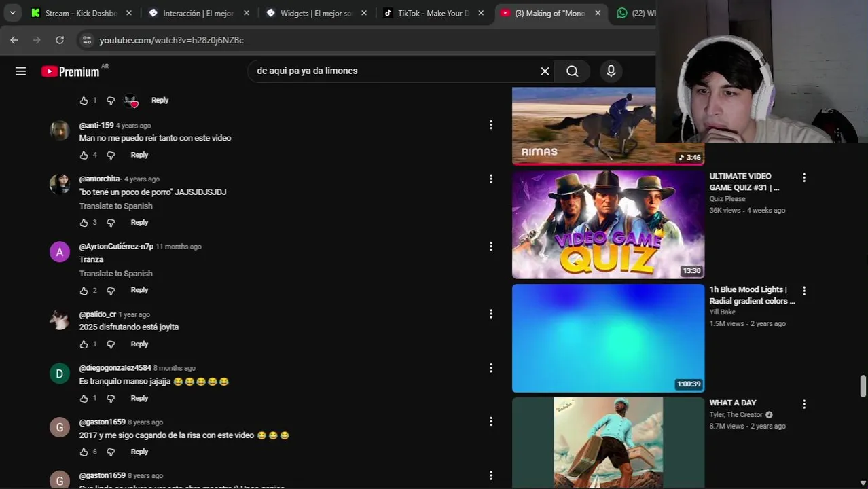Switch to the Widgets browser tab

(316, 13)
